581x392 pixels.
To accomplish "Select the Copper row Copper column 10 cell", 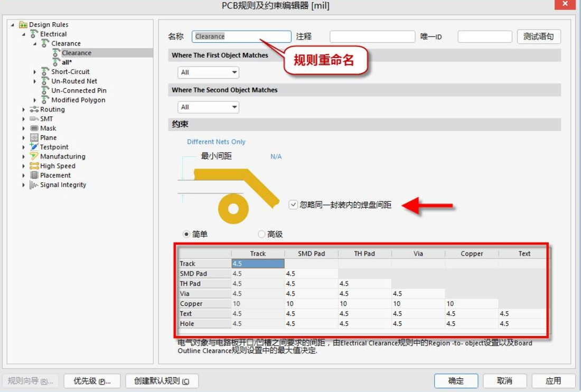I will point(472,303).
